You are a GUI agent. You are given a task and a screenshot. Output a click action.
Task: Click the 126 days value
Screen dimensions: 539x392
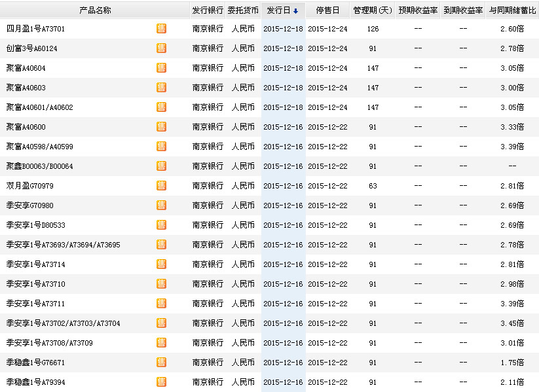pyautogui.click(x=373, y=29)
